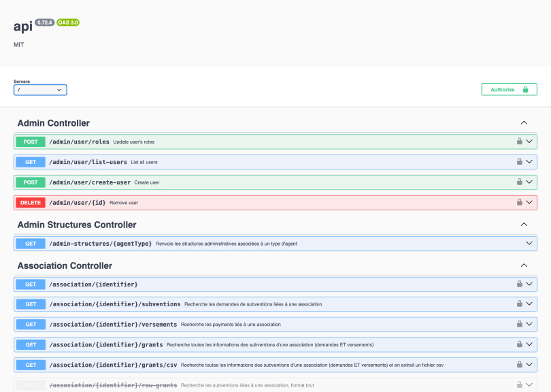551x392 pixels.
Task: Click lock icon on GET /admin/user/list-users row
Action: pos(520,162)
